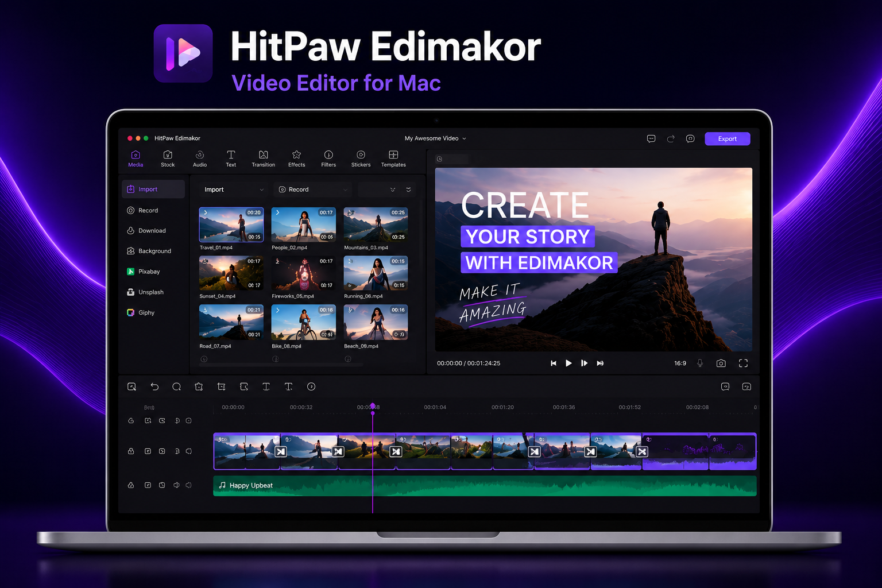
Task: Open the Record dropdown above media grid
Action: (313, 189)
